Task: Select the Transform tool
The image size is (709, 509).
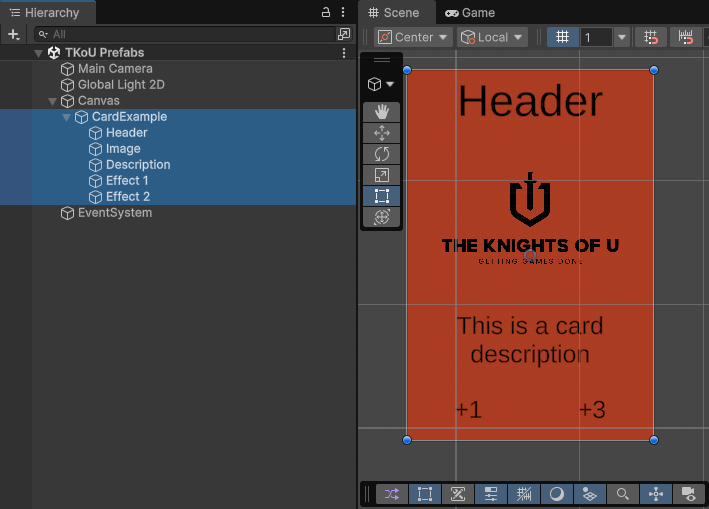Action: point(382,217)
